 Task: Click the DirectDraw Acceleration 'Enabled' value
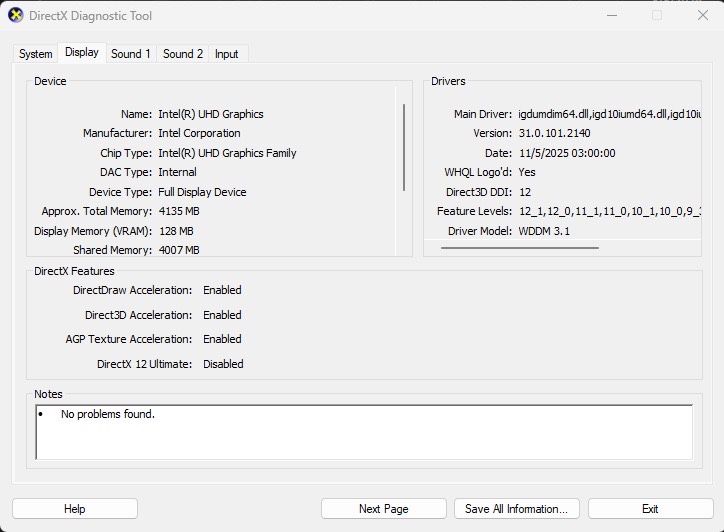point(222,290)
